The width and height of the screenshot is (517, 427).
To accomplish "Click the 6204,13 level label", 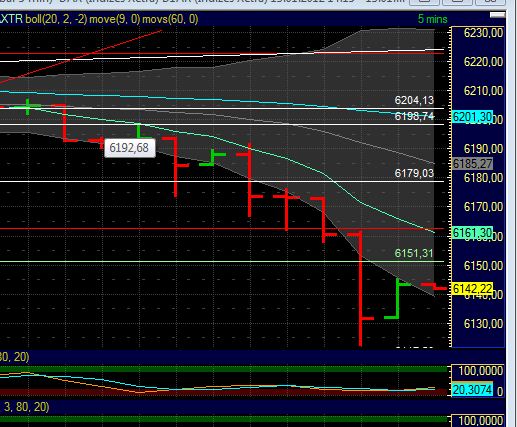I will point(414,100).
